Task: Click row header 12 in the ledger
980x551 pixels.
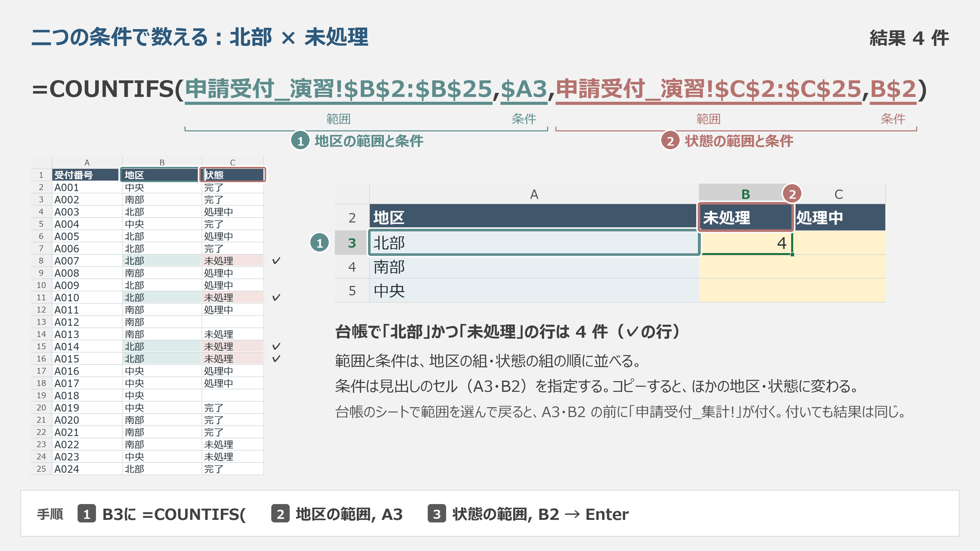Action: point(41,310)
